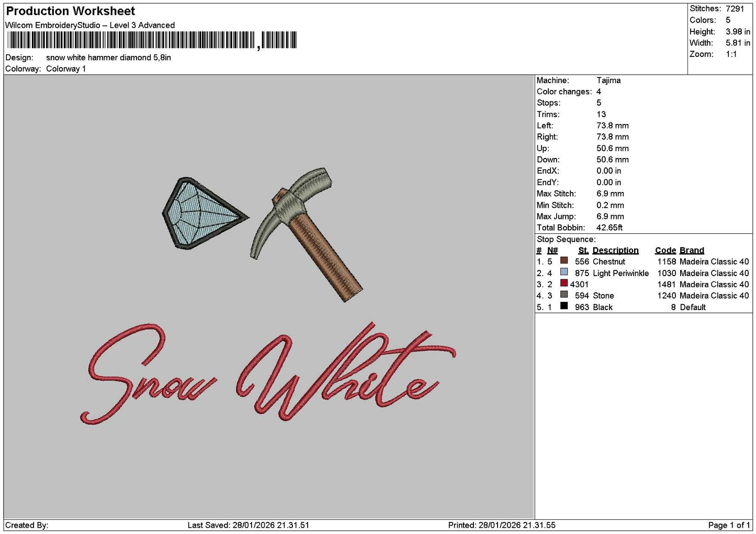Image resolution: width=756 pixels, height=534 pixels.
Task: Click code 1158 in Chestnut row
Action: tap(667, 262)
